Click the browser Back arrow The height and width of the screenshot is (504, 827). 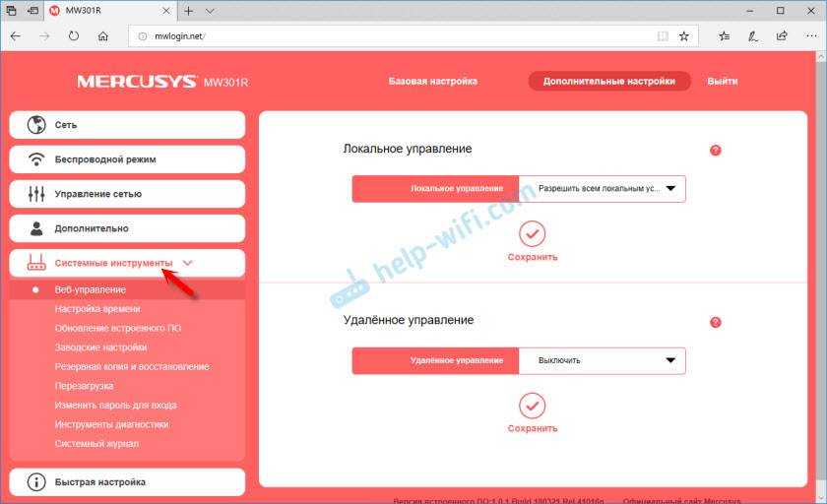pos(16,35)
